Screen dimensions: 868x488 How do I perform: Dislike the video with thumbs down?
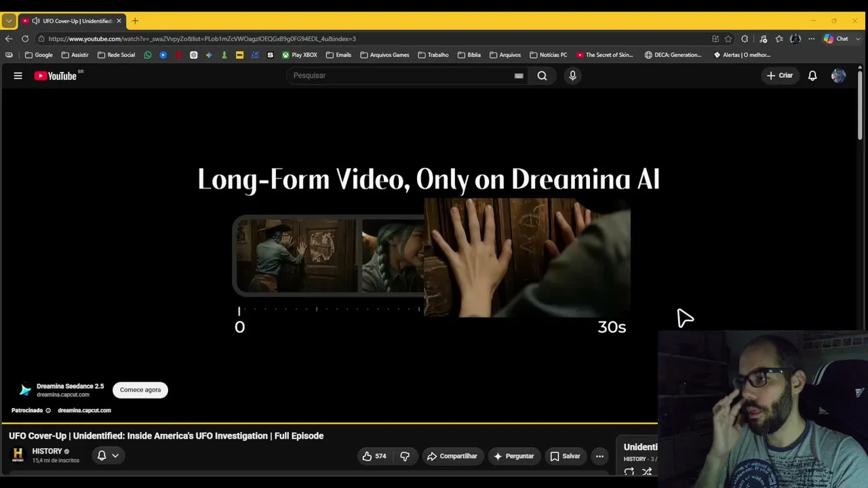pos(405,456)
